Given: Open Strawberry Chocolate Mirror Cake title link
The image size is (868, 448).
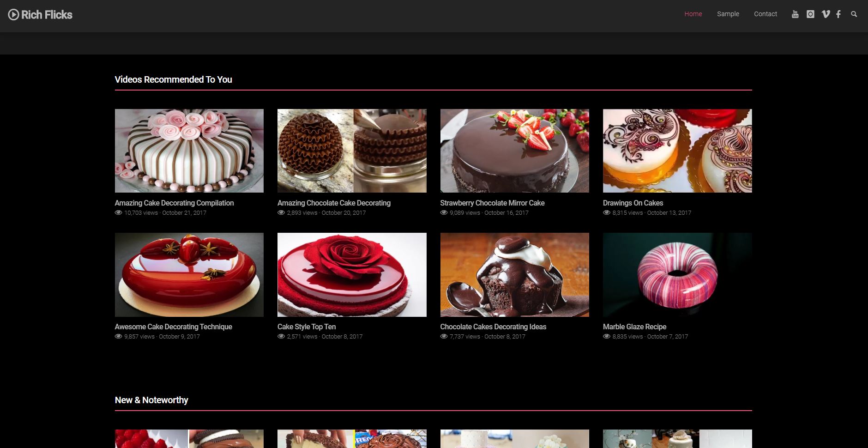Looking at the screenshot, I should (492, 203).
